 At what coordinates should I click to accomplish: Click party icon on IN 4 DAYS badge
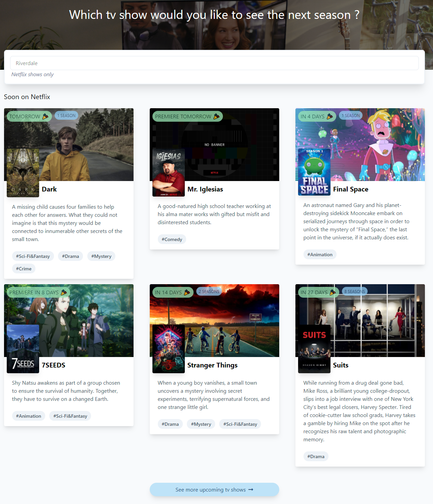330,116
